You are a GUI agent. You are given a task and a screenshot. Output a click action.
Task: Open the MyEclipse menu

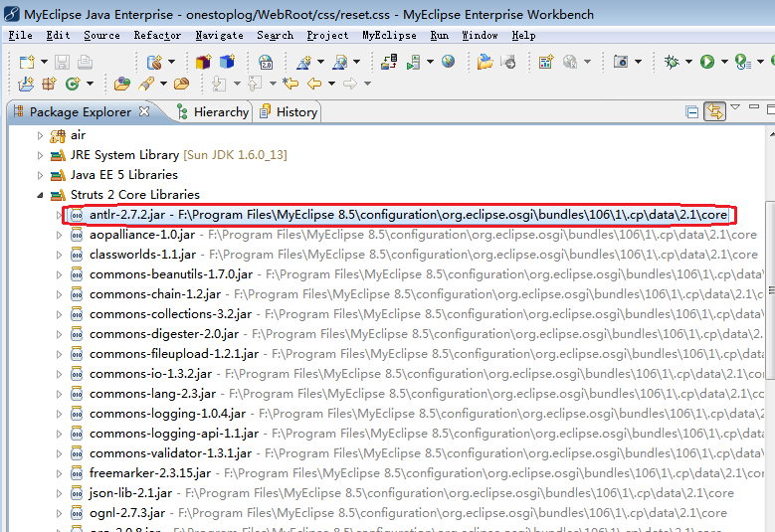tap(389, 36)
